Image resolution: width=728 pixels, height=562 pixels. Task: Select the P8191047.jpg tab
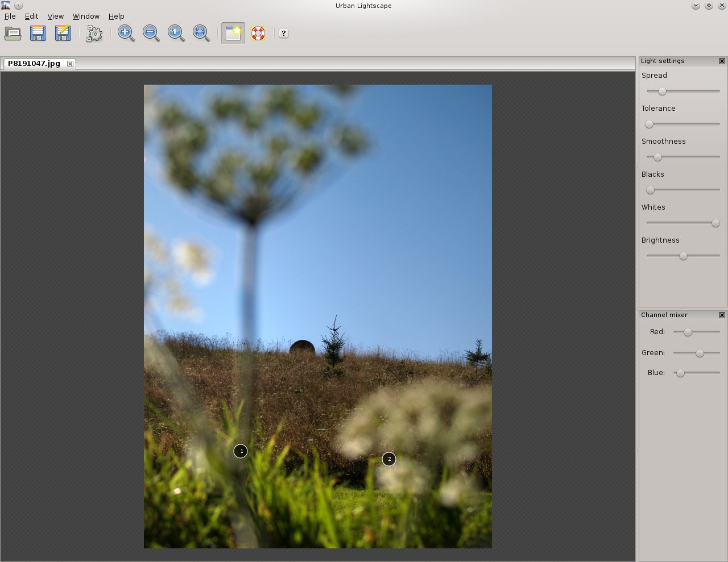34,64
